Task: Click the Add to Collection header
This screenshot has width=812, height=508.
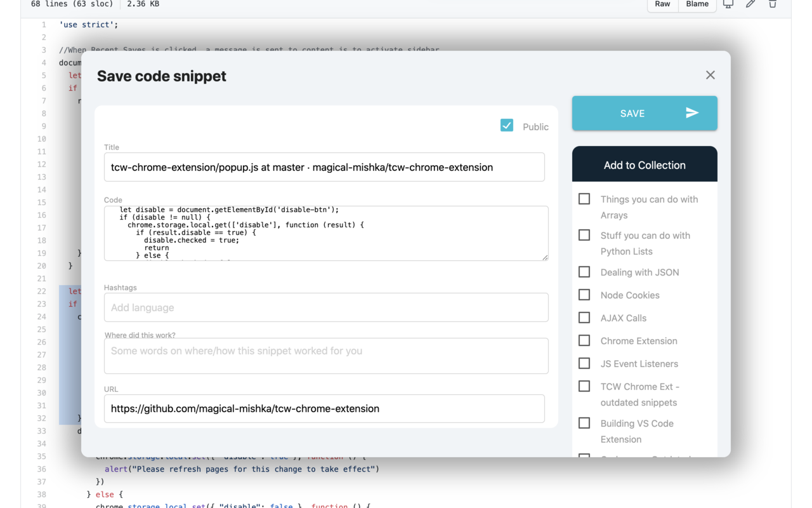Action: (x=645, y=164)
